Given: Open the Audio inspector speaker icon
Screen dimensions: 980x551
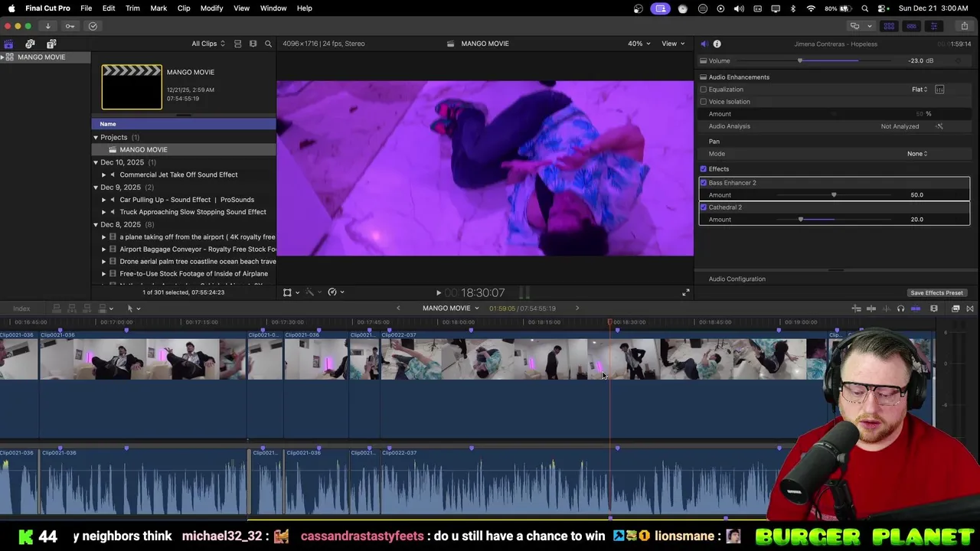Looking at the screenshot, I should tap(704, 44).
